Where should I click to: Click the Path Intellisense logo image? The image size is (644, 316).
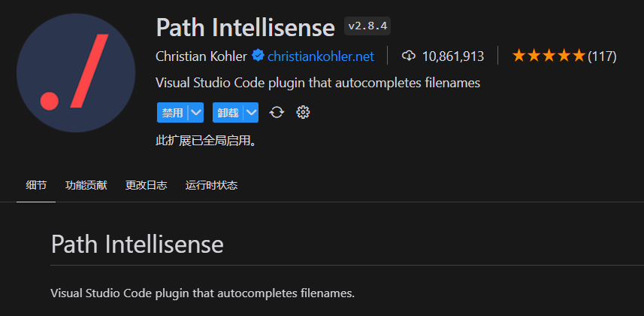[76, 73]
